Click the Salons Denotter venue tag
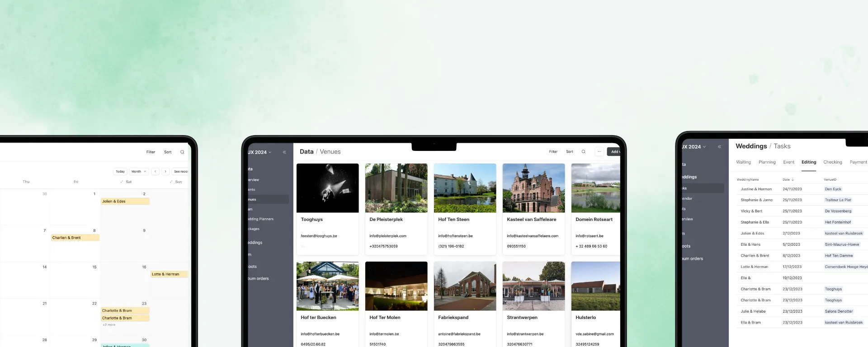This screenshot has height=347, width=868. [x=839, y=311]
